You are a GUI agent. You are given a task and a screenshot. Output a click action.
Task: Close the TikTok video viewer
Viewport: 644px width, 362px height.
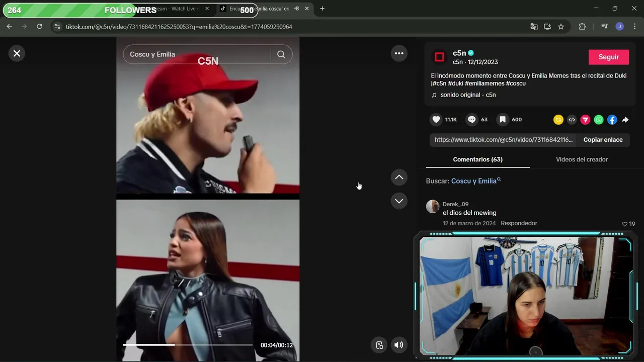(x=17, y=53)
